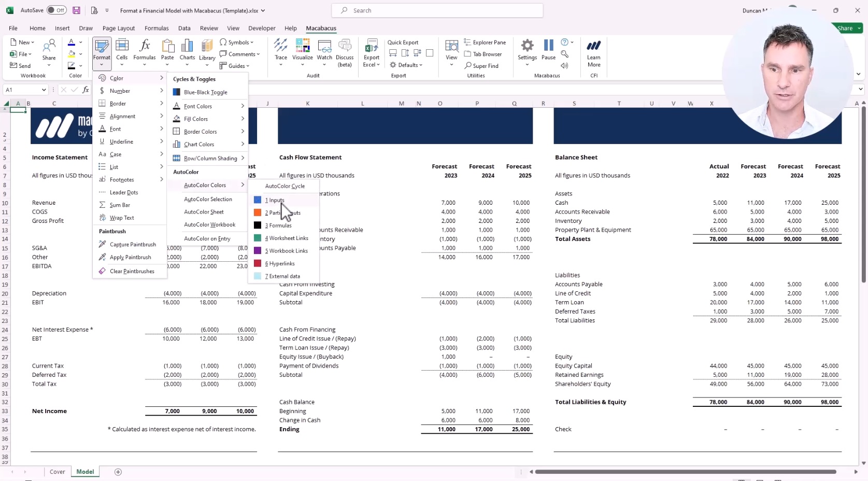Toggle Blue-Black Toggle option

point(205,92)
